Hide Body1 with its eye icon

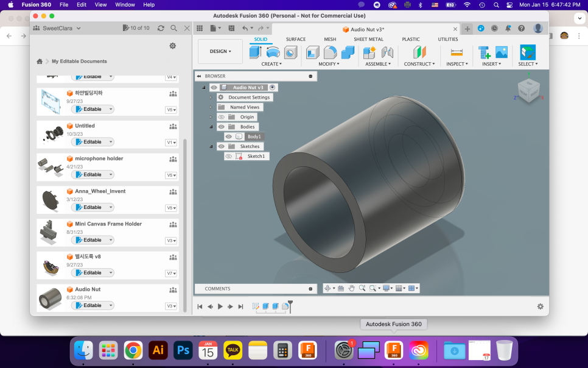coord(229,136)
